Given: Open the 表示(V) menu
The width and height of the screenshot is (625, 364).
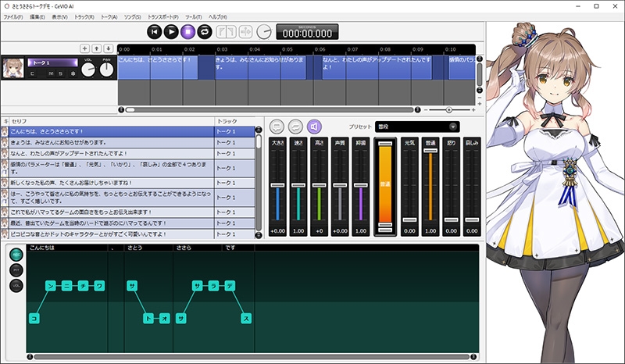Looking at the screenshot, I should coord(60,17).
